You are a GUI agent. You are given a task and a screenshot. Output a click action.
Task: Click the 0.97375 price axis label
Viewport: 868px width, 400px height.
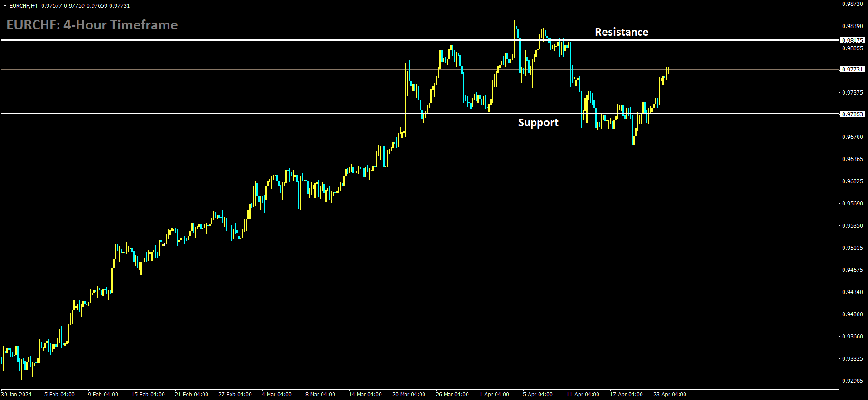coord(852,92)
